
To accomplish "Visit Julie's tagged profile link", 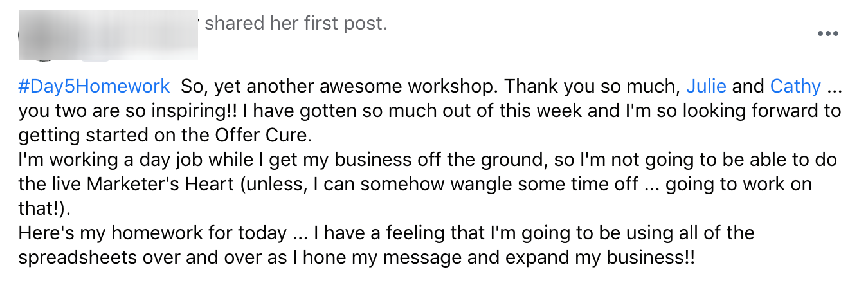I will (x=707, y=86).
